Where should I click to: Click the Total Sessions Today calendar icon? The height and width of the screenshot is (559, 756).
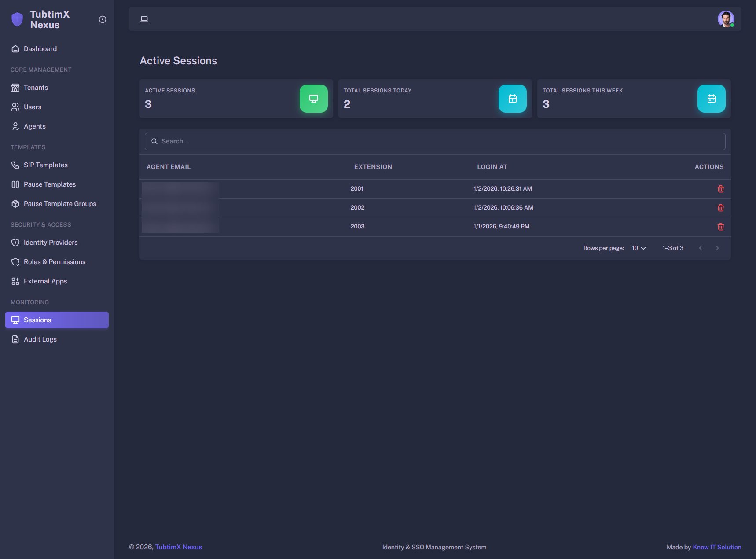(x=512, y=99)
